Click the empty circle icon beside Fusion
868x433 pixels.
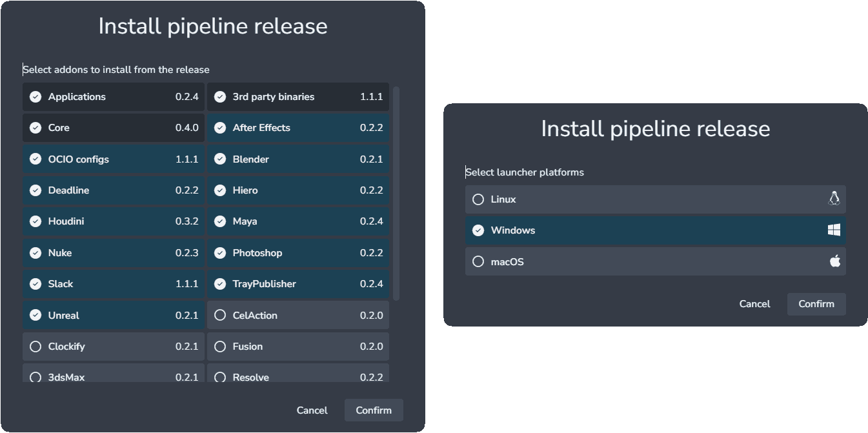(x=220, y=347)
